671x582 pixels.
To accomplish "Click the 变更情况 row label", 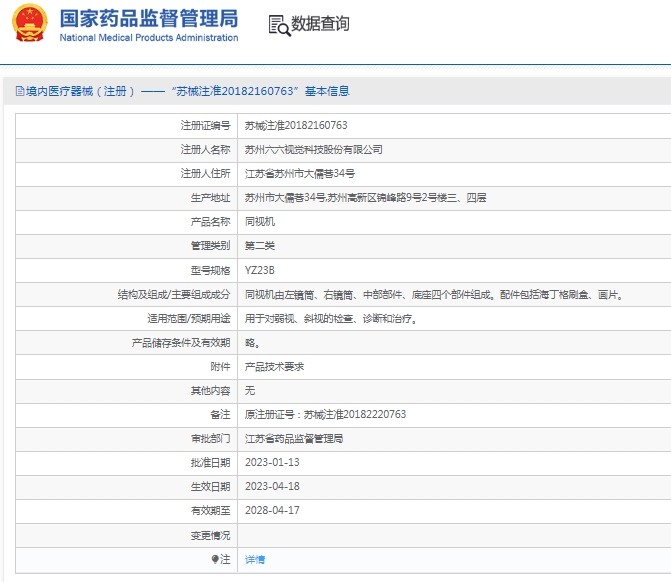I will coord(211,535).
